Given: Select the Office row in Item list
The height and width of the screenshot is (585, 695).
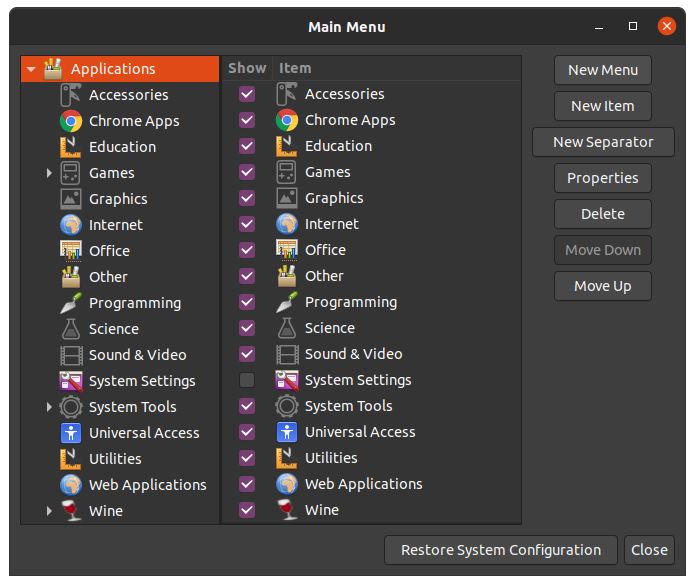Looking at the screenshot, I should 325,250.
